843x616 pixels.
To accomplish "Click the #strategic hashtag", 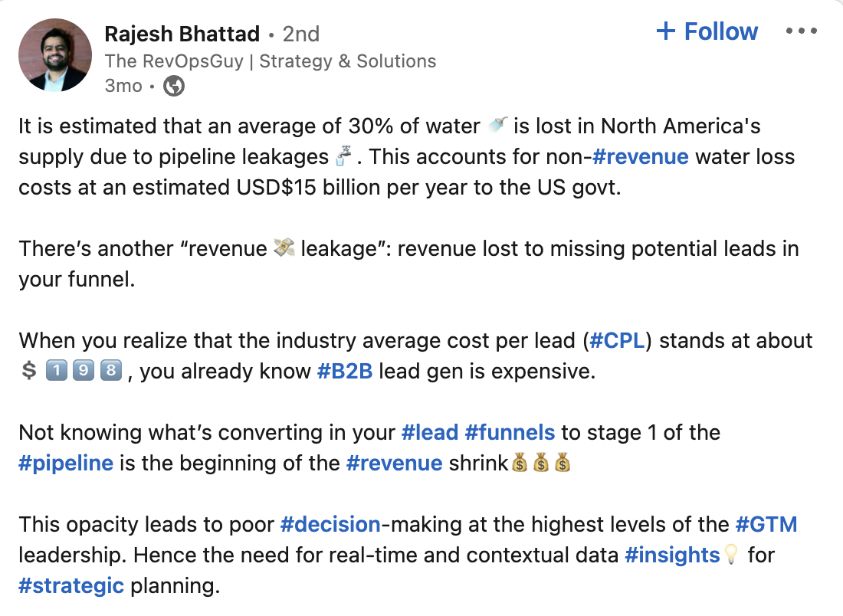I will pyautogui.click(x=71, y=586).
